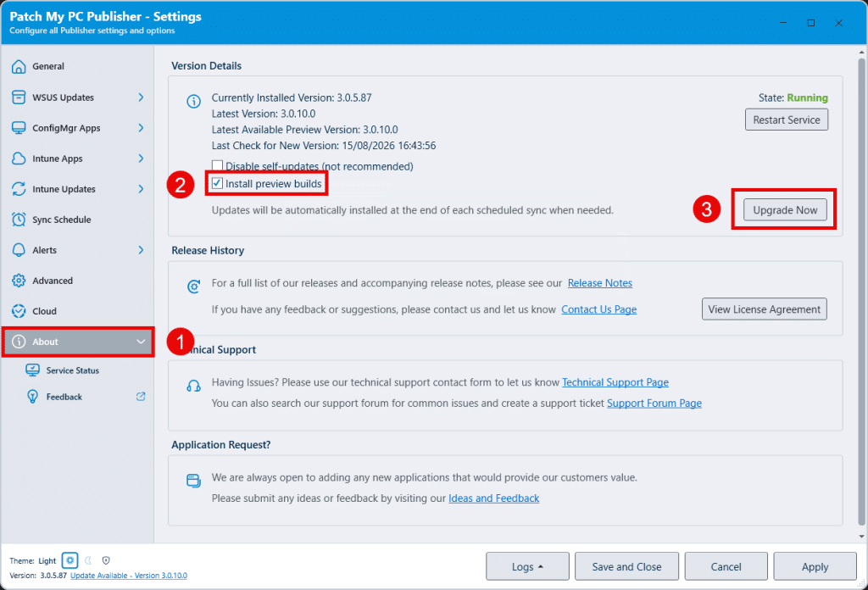Click the Apply button

coord(815,566)
